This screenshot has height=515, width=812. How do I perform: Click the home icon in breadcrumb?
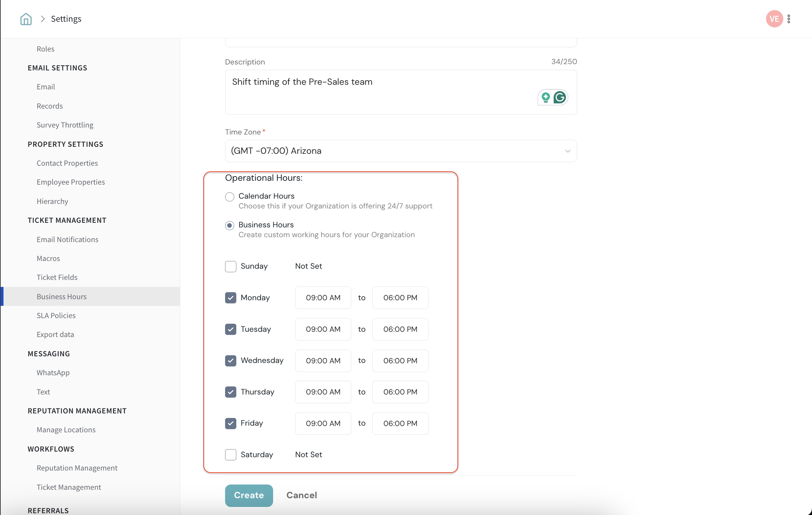(26, 19)
